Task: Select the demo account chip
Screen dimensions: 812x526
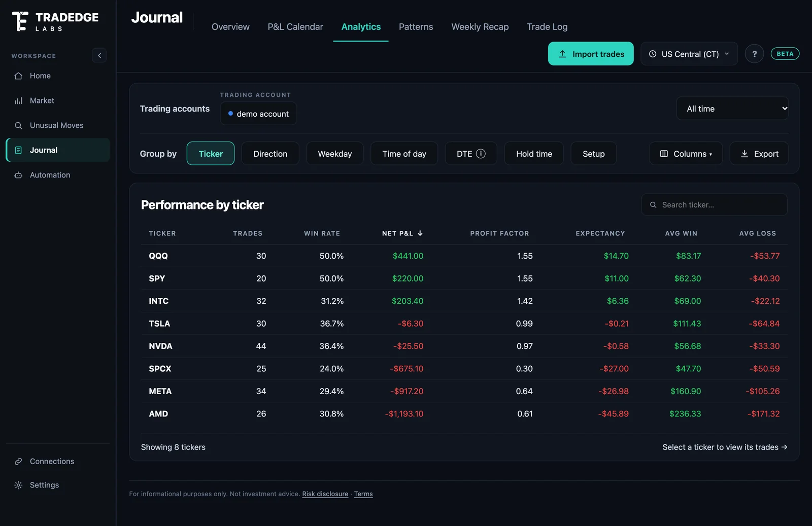Action: click(x=258, y=114)
